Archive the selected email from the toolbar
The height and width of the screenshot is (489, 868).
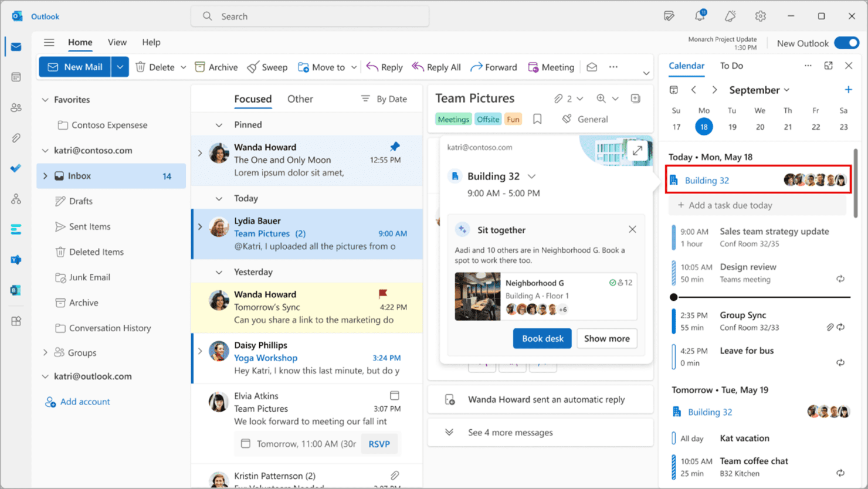point(216,67)
